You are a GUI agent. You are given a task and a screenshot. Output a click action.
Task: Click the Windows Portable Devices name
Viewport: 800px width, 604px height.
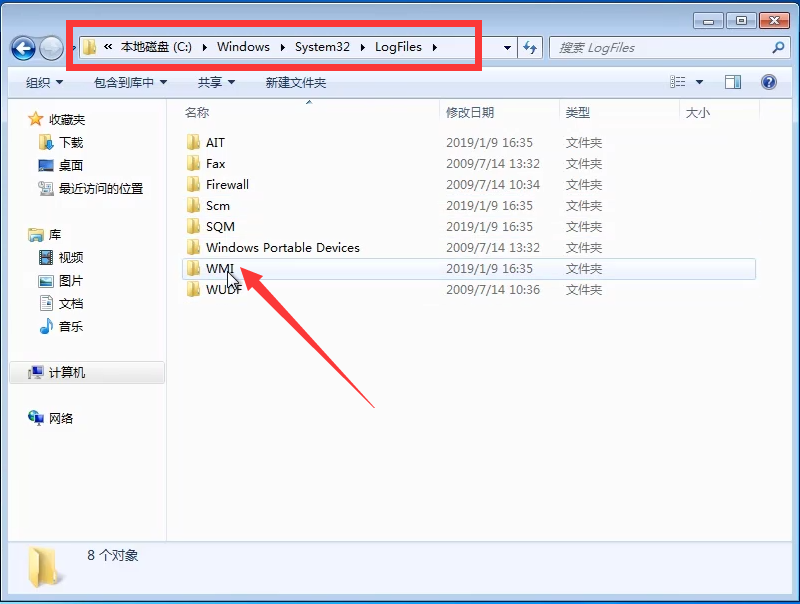283,247
